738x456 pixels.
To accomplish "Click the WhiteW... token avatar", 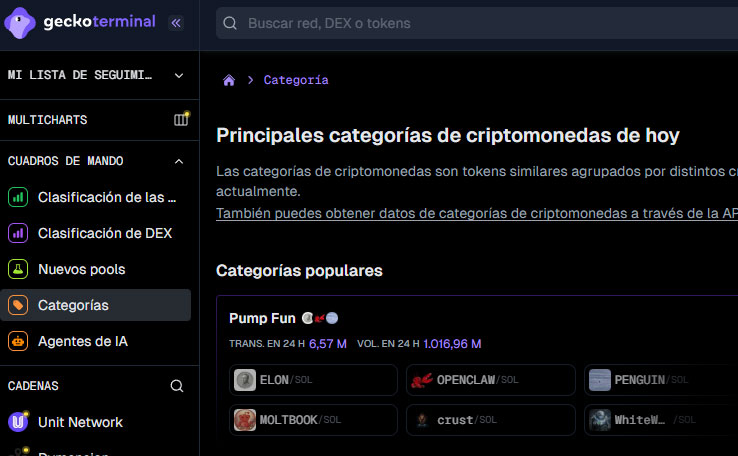I will (600, 420).
